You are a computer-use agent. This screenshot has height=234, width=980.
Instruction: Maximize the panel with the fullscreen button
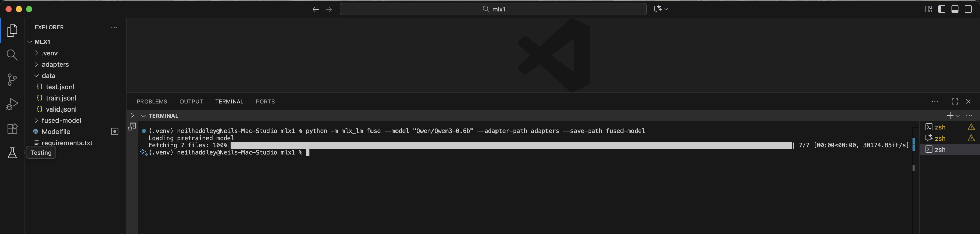955,101
